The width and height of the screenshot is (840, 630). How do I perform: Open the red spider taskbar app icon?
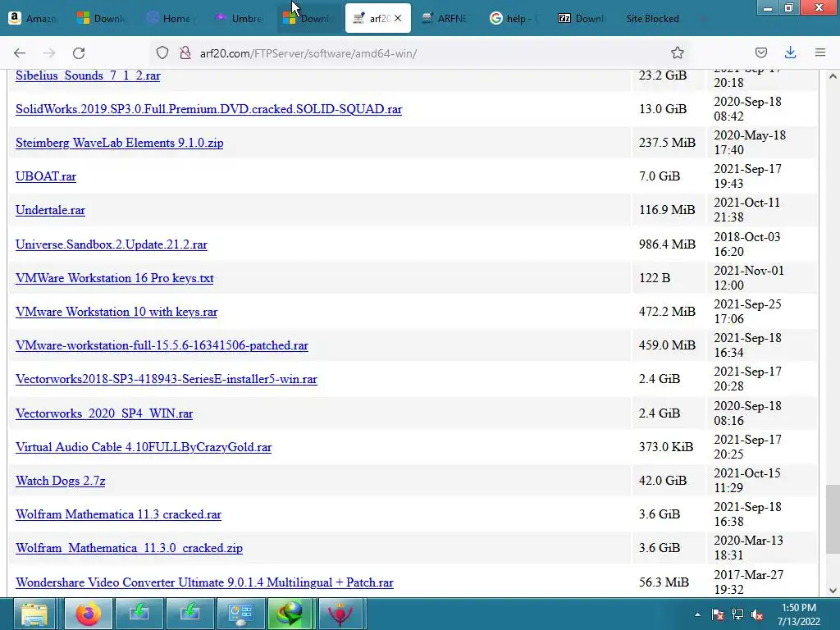pyautogui.click(x=340, y=614)
